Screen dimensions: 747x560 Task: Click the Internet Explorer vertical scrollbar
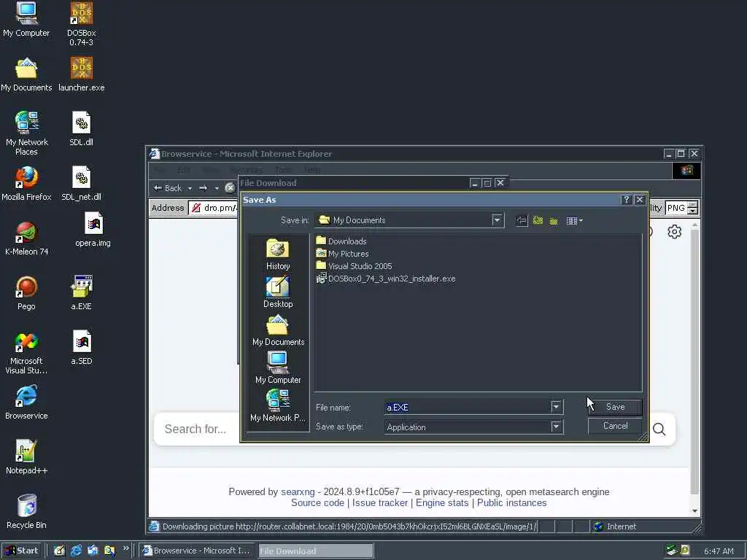[x=694, y=367]
